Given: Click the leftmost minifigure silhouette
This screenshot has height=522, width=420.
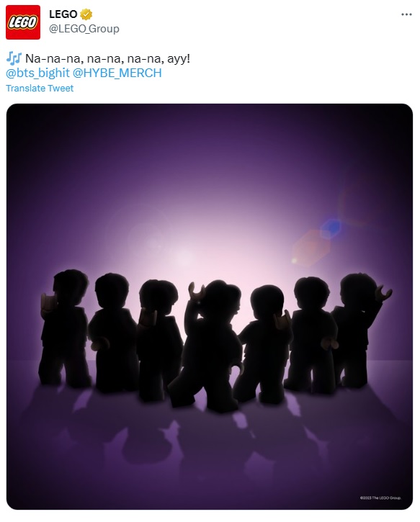Looking at the screenshot, I should coord(63,328).
